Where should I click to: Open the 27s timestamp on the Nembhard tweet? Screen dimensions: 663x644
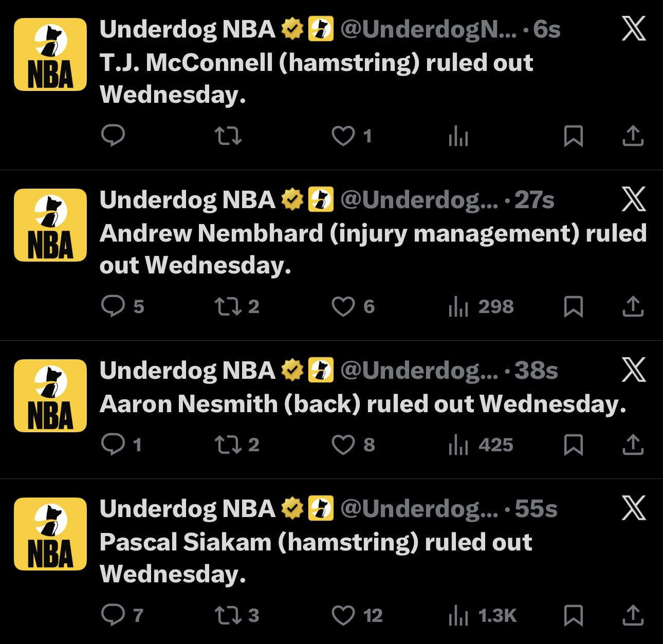click(x=535, y=200)
